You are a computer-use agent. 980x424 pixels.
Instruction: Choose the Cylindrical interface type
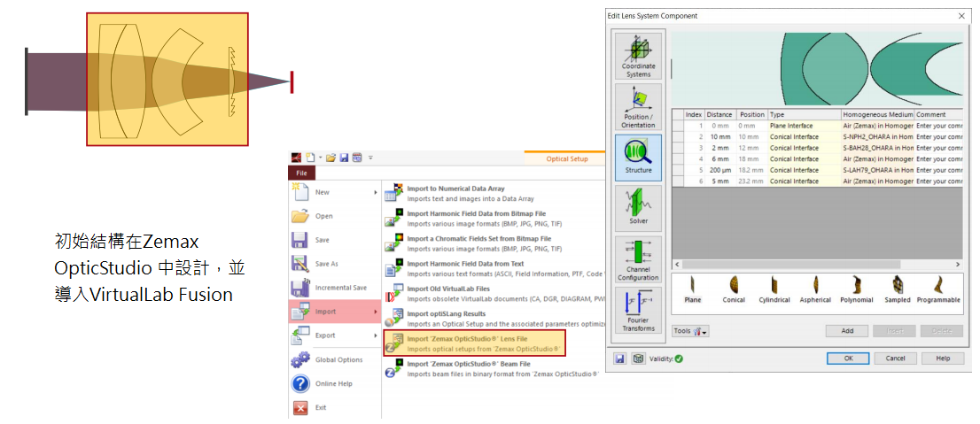(774, 290)
